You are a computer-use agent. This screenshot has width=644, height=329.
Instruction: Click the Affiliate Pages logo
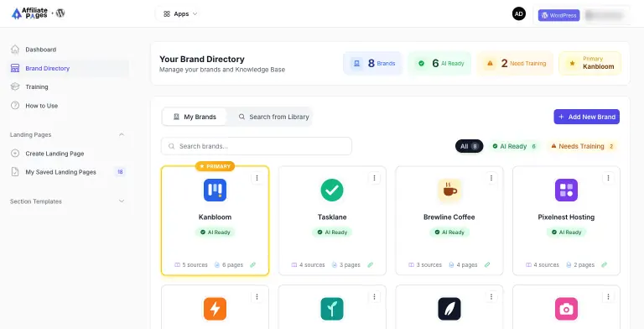coord(29,13)
